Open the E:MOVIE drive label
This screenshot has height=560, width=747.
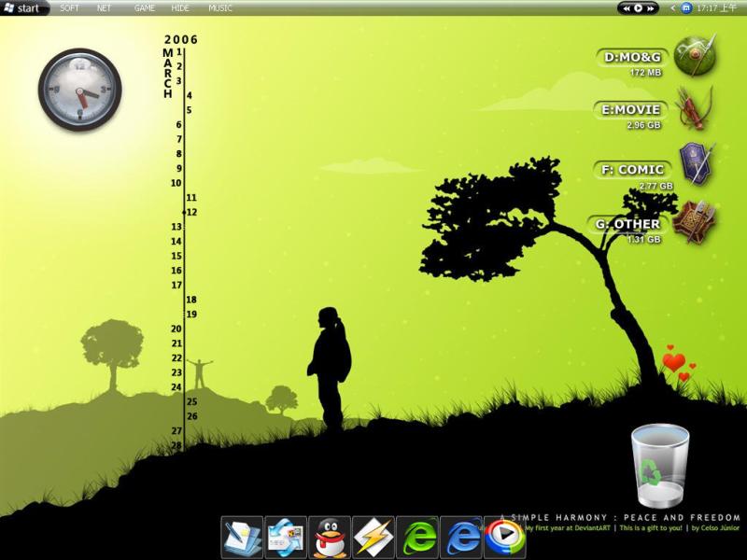tap(631, 110)
